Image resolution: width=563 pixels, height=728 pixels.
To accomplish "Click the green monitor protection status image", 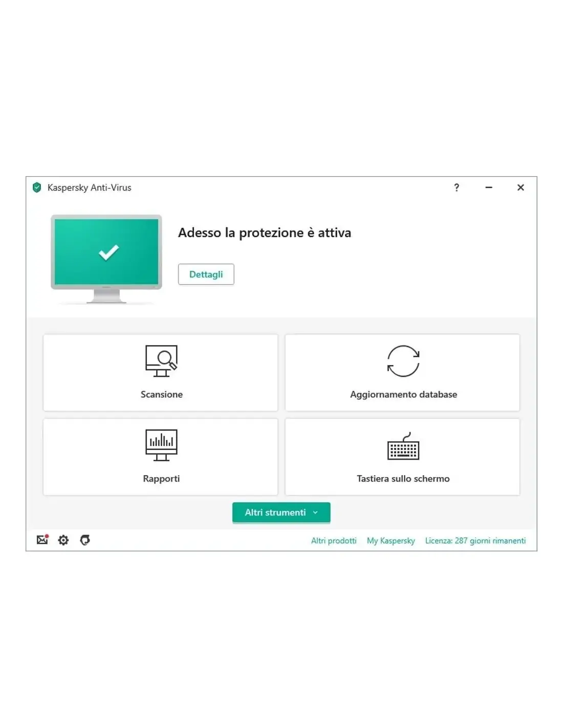I will click(x=106, y=259).
